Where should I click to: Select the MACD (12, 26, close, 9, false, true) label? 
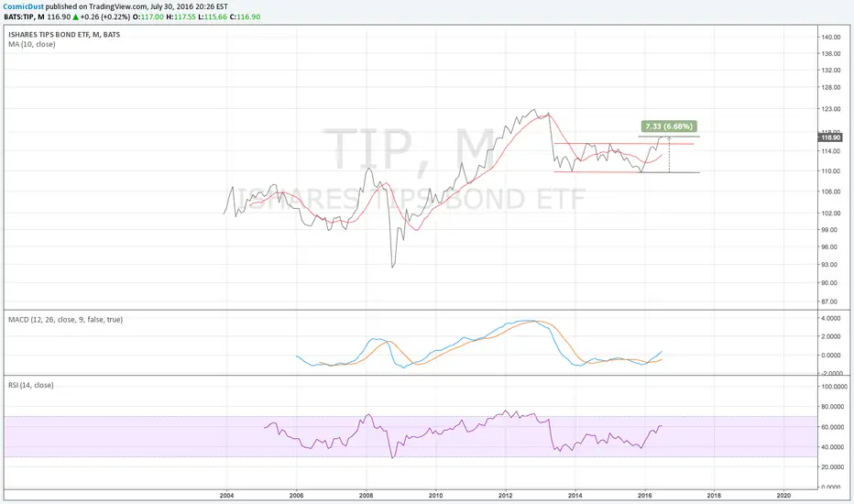[x=65, y=320]
